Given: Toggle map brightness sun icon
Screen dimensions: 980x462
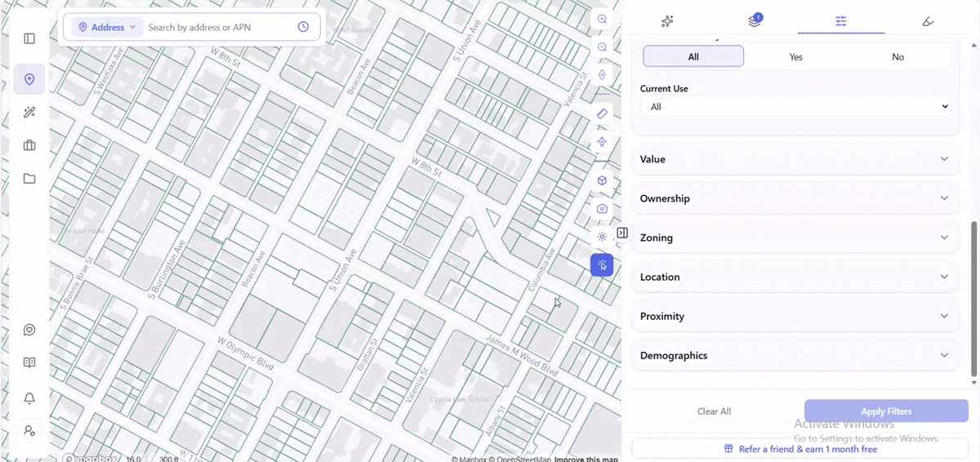Looking at the screenshot, I should click(x=602, y=237).
